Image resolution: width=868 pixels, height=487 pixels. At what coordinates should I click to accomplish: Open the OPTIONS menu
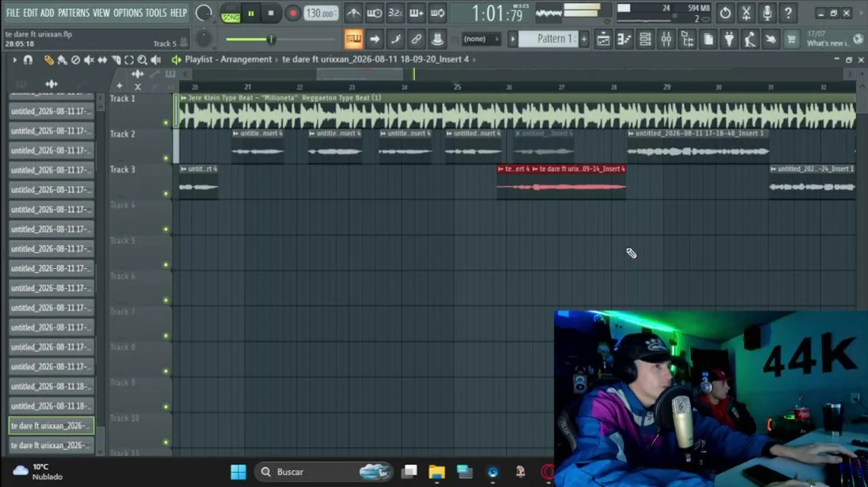click(128, 13)
